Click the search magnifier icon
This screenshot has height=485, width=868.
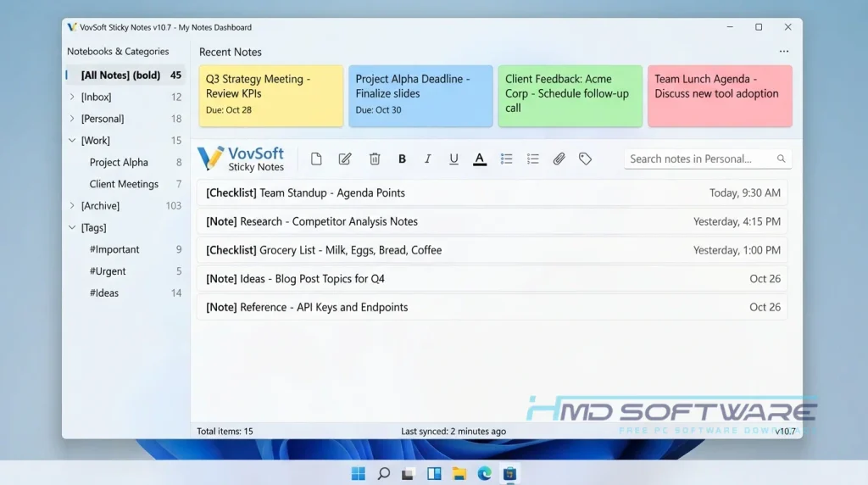[x=781, y=159]
